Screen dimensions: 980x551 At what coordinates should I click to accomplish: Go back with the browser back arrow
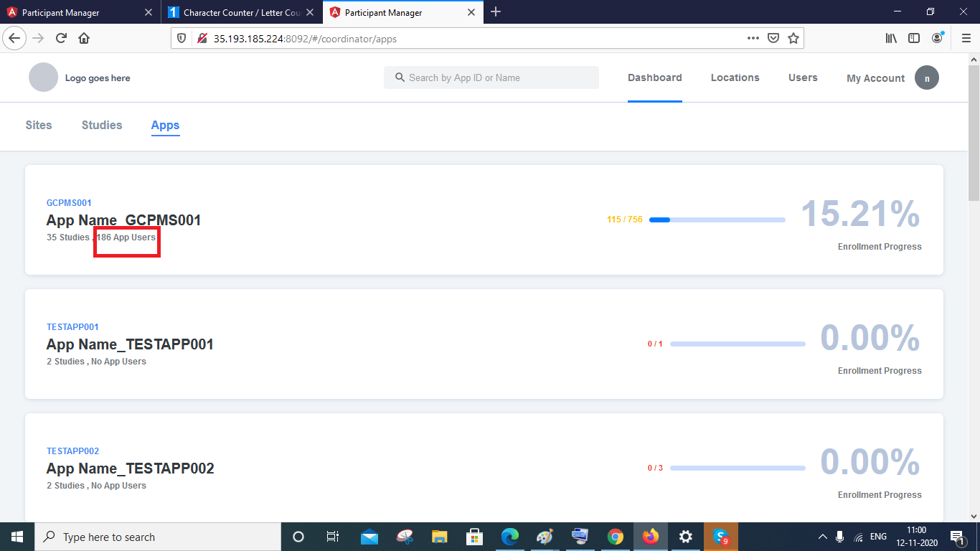(15, 38)
